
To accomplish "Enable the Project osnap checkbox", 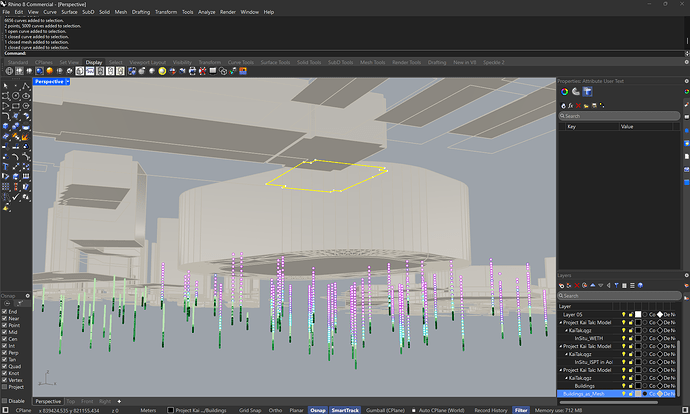I will tap(4, 387).
